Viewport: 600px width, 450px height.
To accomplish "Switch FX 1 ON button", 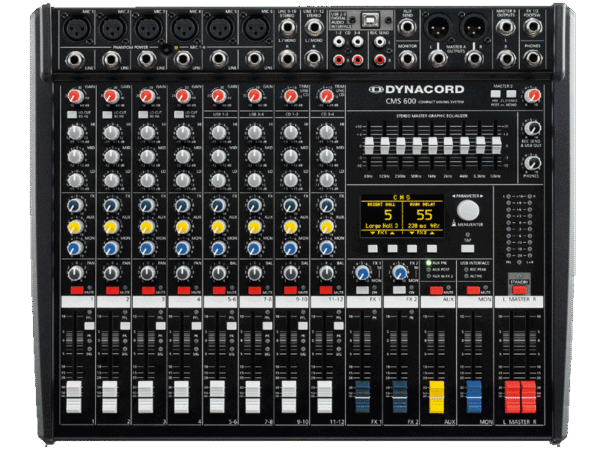I will coord(362,290).
